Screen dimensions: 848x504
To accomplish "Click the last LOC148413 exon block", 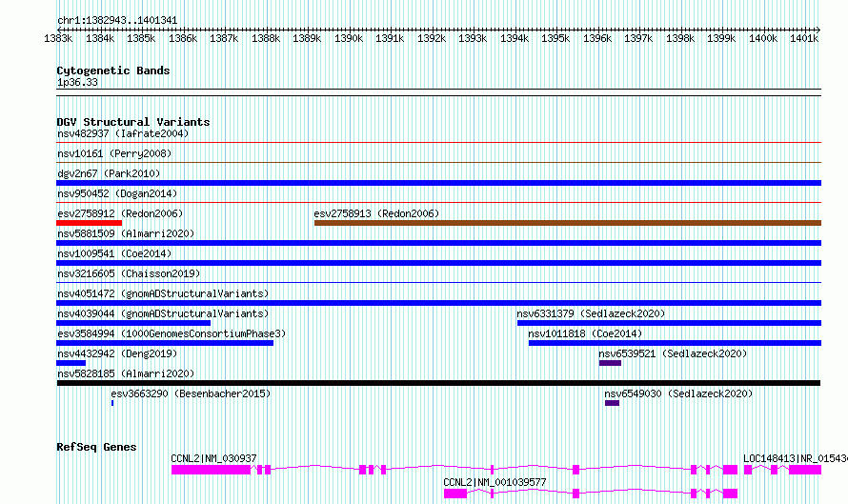I will coord(805,470).
